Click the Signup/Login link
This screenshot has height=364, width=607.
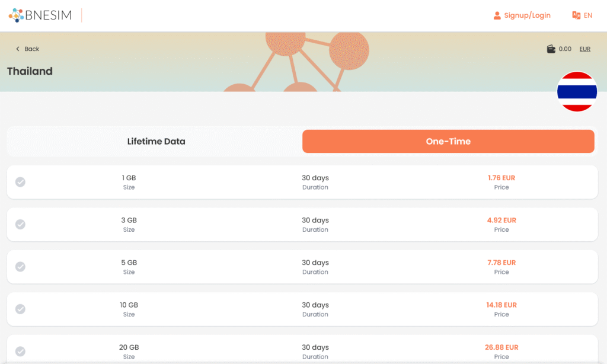click(527, 15)
